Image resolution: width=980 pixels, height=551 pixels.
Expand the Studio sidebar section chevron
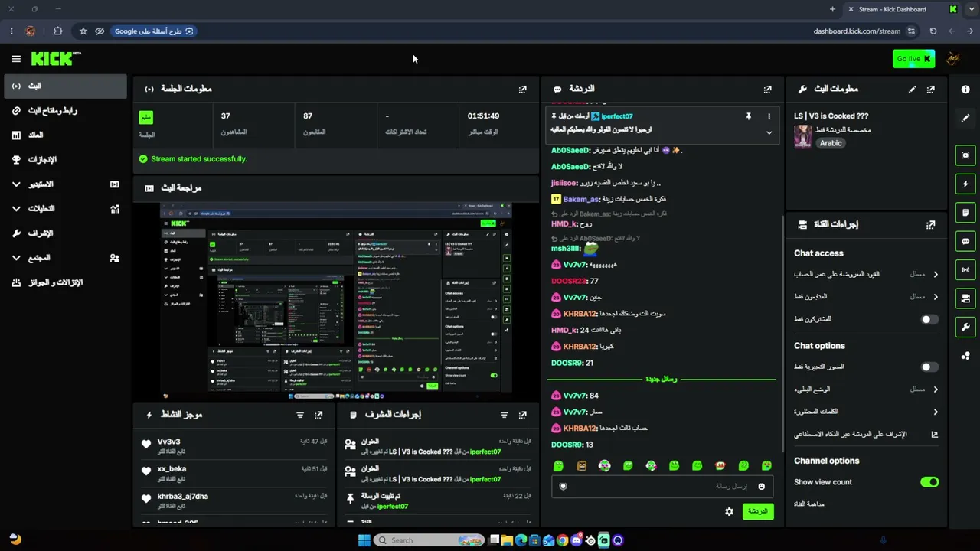[x=16, y=184]
